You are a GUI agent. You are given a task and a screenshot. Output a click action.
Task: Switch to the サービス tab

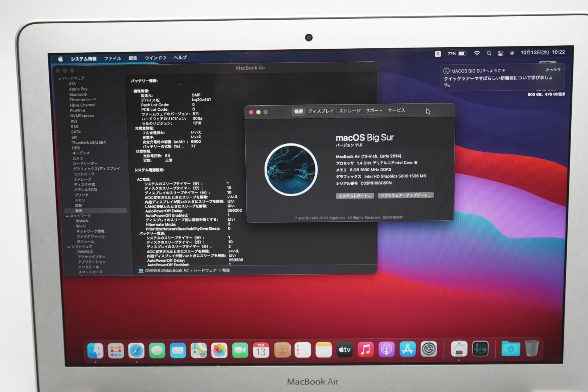pyautogui.click(x=396, y=110)
